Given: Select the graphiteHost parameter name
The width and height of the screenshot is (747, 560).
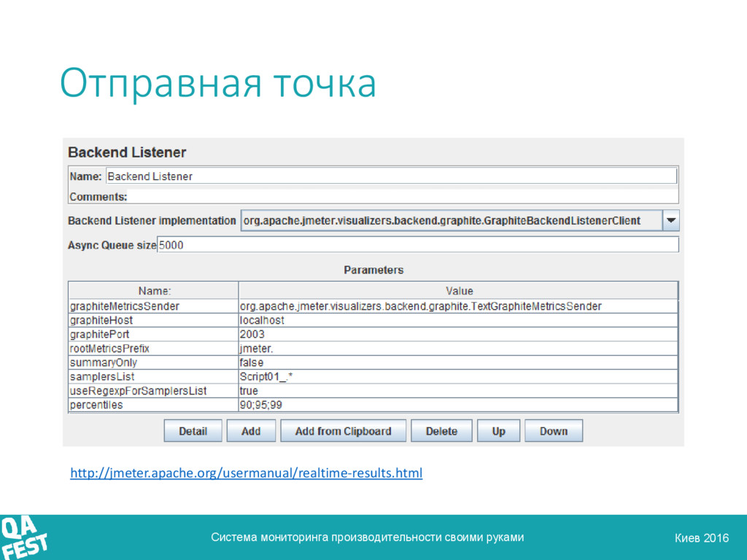Looking at the screenshot, I should [153, 320].
